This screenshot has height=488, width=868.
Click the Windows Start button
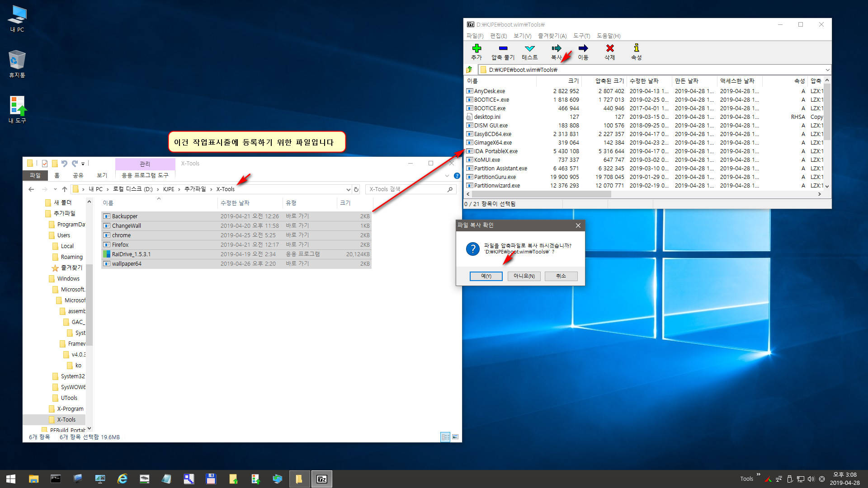point(11,479)
